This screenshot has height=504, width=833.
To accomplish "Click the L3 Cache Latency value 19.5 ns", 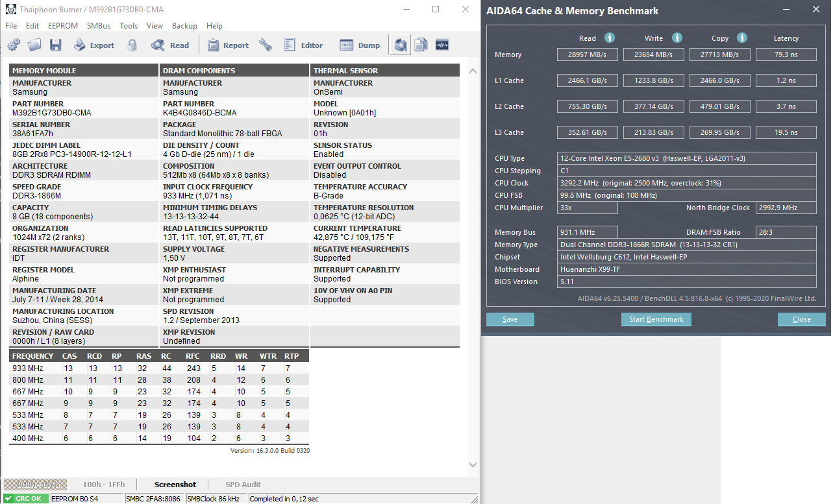I will 786,132.
